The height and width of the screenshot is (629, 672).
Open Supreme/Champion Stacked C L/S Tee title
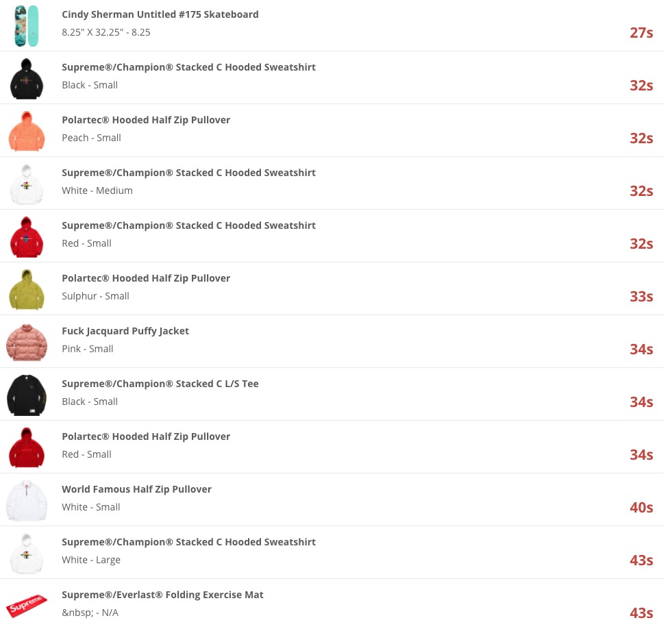pos(160,383)
